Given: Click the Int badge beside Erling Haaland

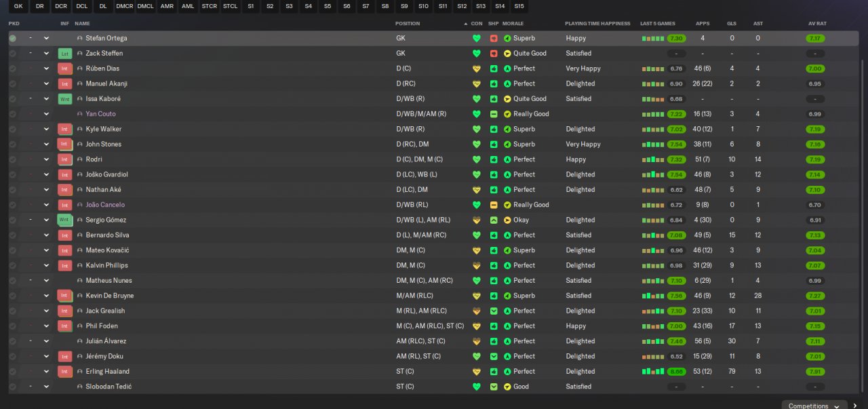Looking at the screenshot, I should tap(64, 372).
